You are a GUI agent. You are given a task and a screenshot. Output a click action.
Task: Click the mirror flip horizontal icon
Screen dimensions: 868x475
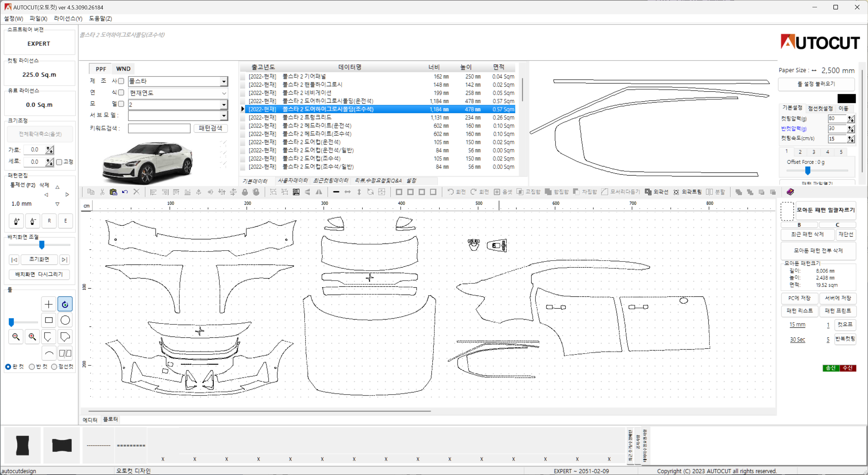point(319,192)
